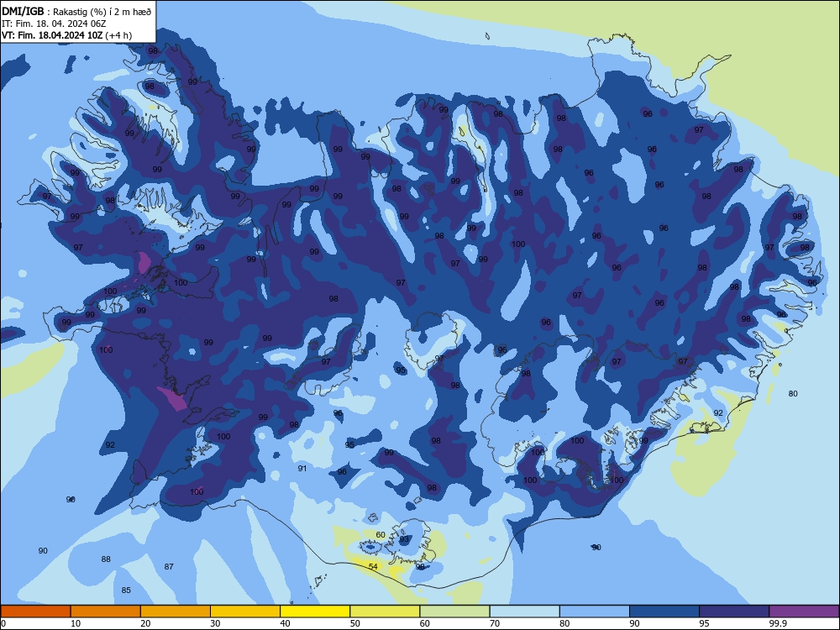Image resolution: width=840 pixels, height=630 pixels.
Task: Click the 'VT: Fim. 18.04.2024 10Z (+4 h)' line
Action: (x=66, y=35)
